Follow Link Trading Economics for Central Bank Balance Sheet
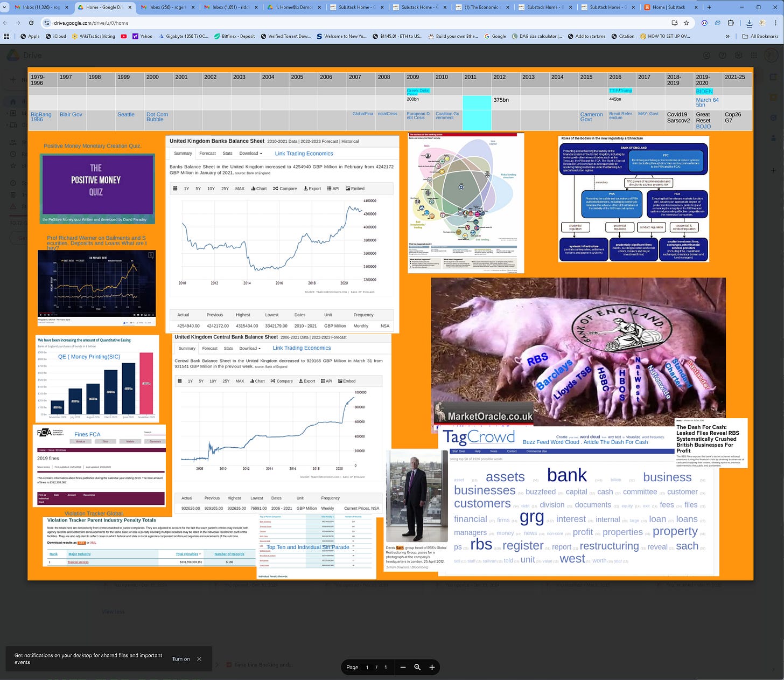784x680 pixels. tap(302, 348)
